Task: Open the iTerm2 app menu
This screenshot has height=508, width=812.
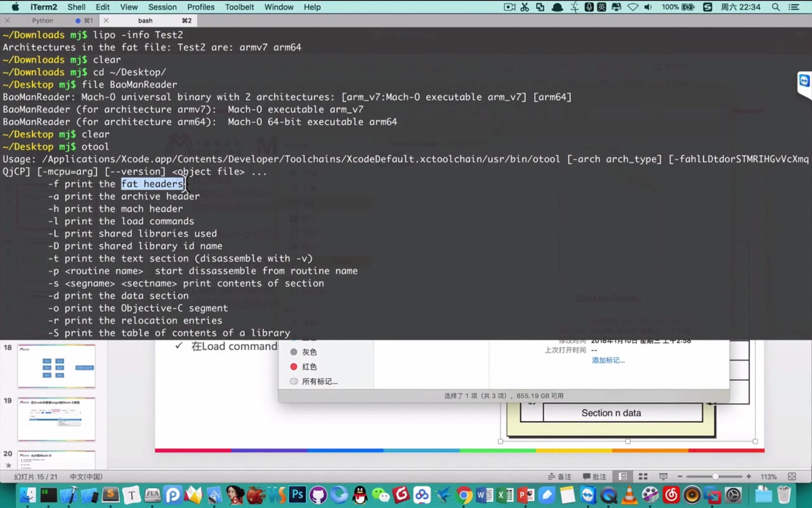Action: click(43, 7)
